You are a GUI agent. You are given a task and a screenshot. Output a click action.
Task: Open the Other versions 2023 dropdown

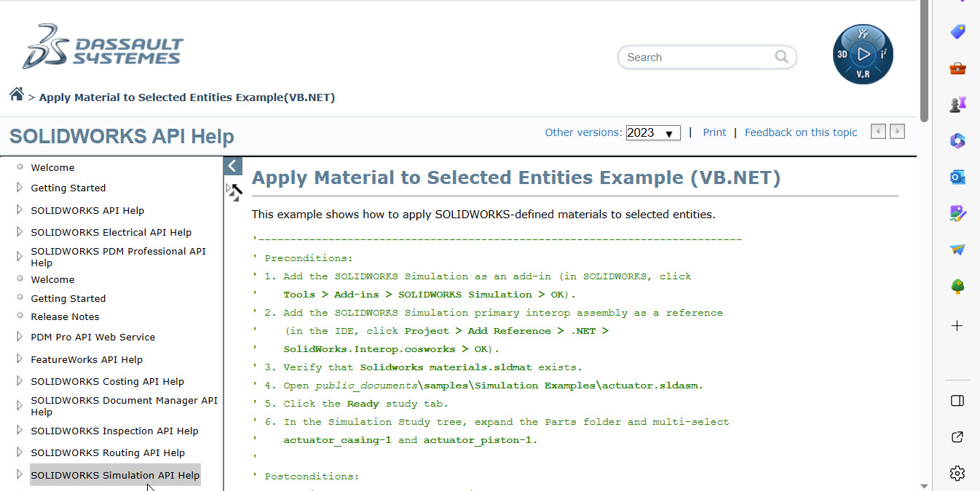tap(652, 132)
